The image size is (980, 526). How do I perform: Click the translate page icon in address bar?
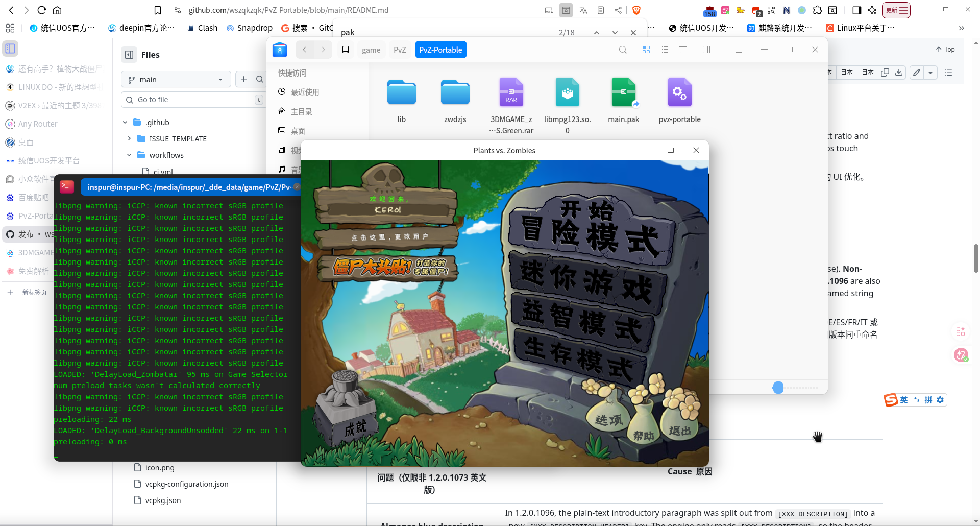583,10
